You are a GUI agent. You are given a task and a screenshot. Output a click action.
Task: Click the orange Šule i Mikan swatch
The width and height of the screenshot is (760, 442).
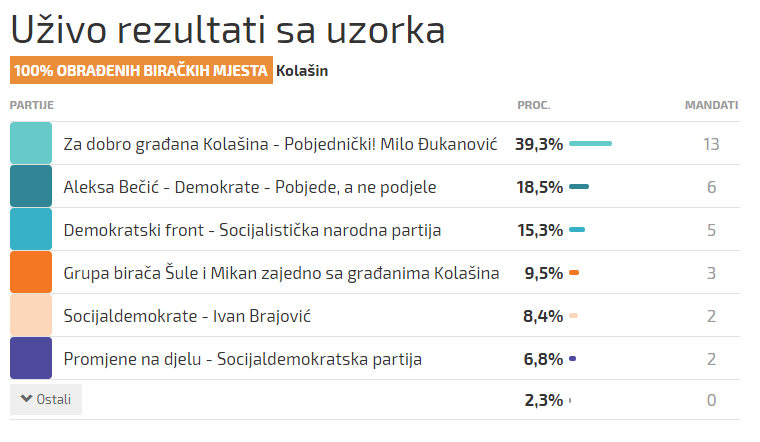tap(31, 272)
